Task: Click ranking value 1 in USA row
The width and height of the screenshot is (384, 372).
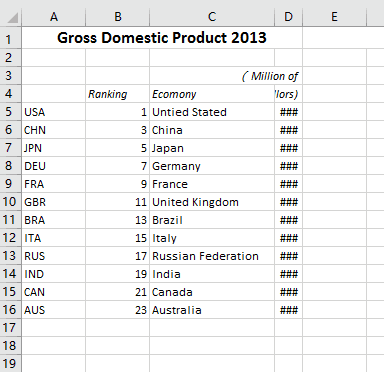Action: point(118,112)
